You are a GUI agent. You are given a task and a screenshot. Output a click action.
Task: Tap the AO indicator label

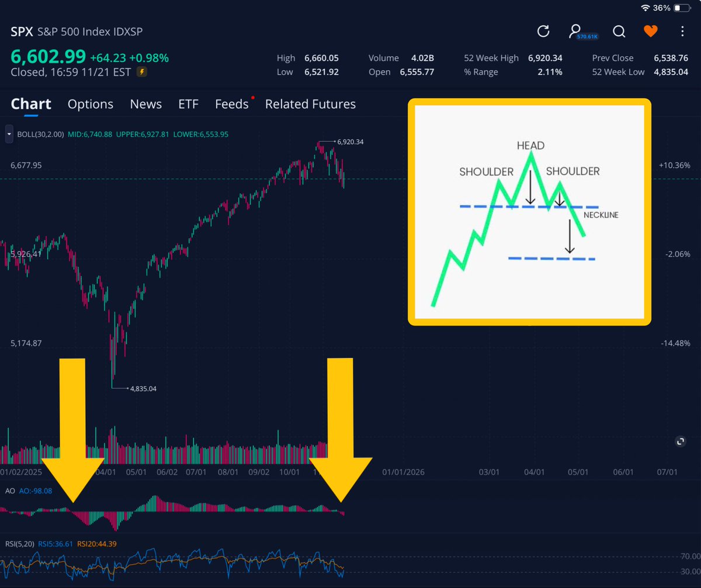click(x=9, y=490)
